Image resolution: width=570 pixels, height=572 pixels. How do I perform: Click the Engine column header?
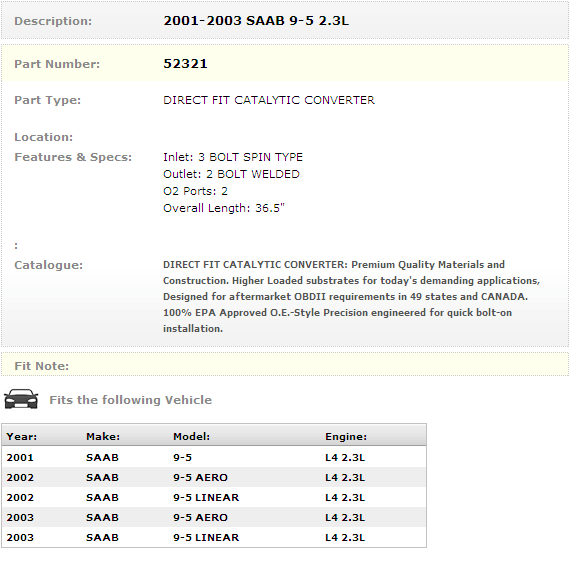pos(346,437)
